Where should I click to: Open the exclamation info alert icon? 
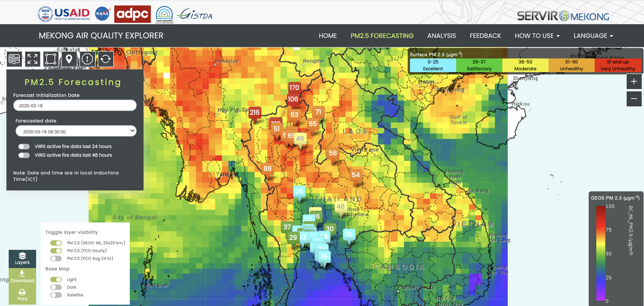(x=87, y=59)
